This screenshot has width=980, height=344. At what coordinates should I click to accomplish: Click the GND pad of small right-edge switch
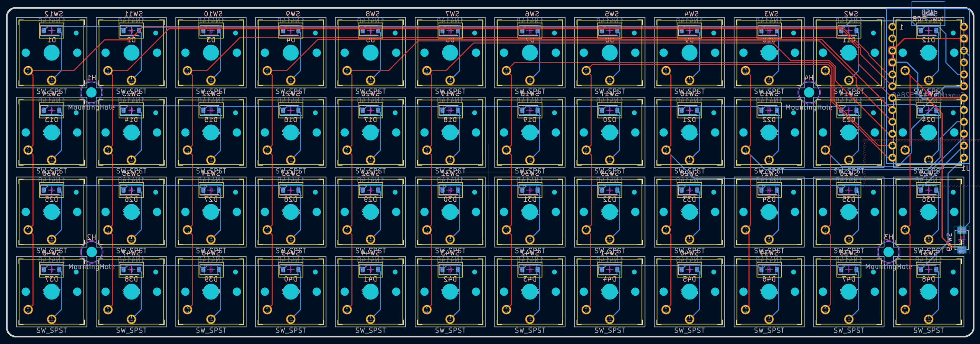point(961,250)
